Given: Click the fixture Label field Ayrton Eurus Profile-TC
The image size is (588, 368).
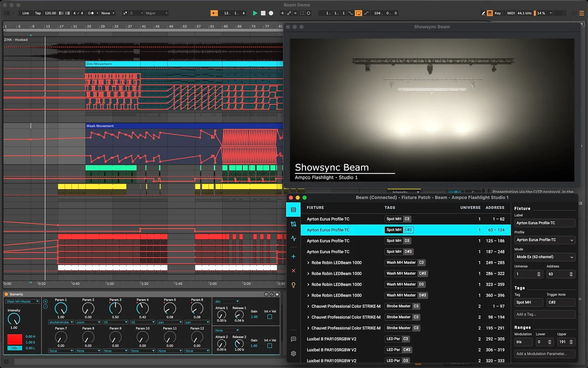Looking at the screenshot, I should pos(544,223).
